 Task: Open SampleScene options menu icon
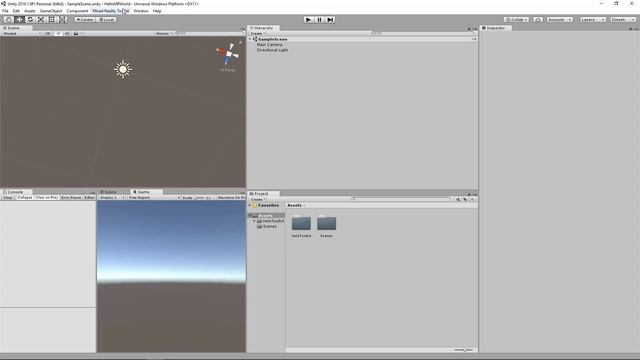pos(474,39)
